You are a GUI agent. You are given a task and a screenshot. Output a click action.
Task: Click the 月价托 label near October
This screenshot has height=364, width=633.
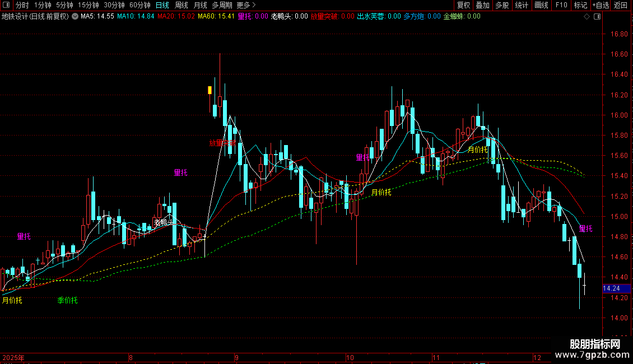[x=381, y=193]
